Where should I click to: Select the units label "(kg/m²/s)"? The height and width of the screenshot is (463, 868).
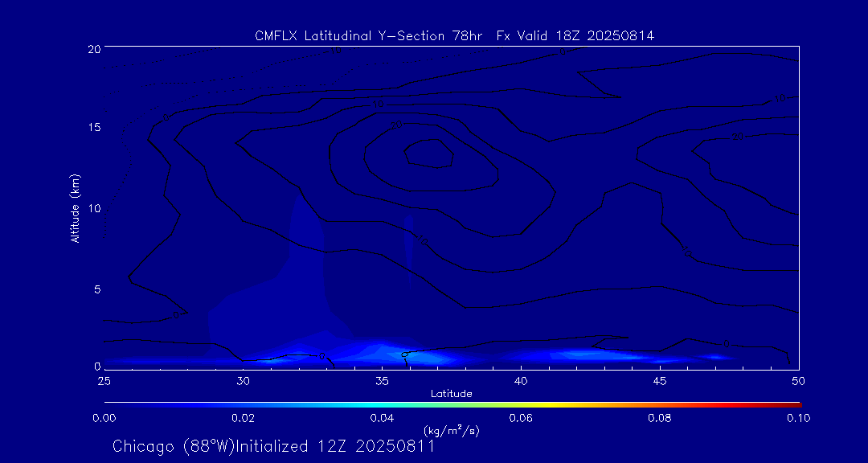click(450, 430)
